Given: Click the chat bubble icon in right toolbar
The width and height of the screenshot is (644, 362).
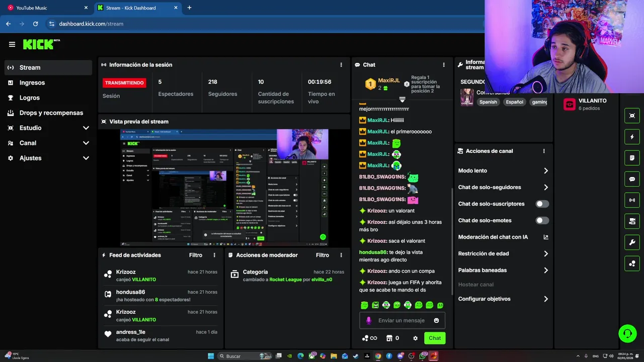Looking at the screenshot, I should point(632,179).
